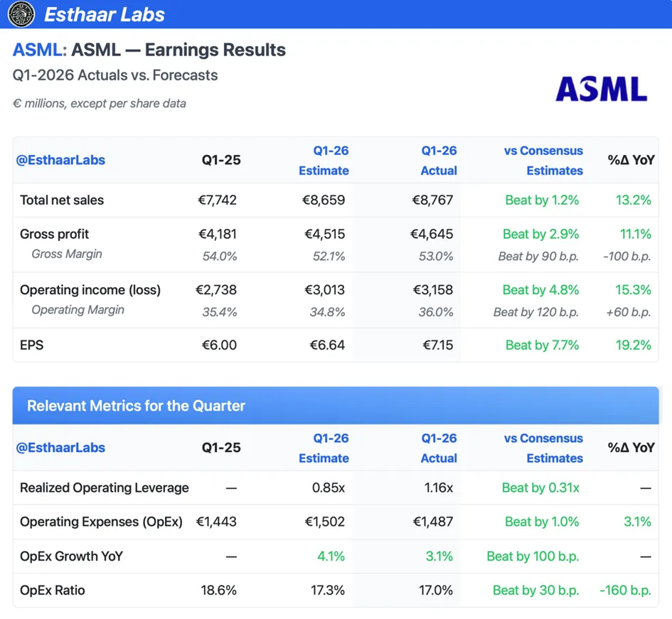Screen dimensions: 672x619
Task: Open the @EsthaarLabs handle in the Relevant Metrics table
Action: [60, 447]
